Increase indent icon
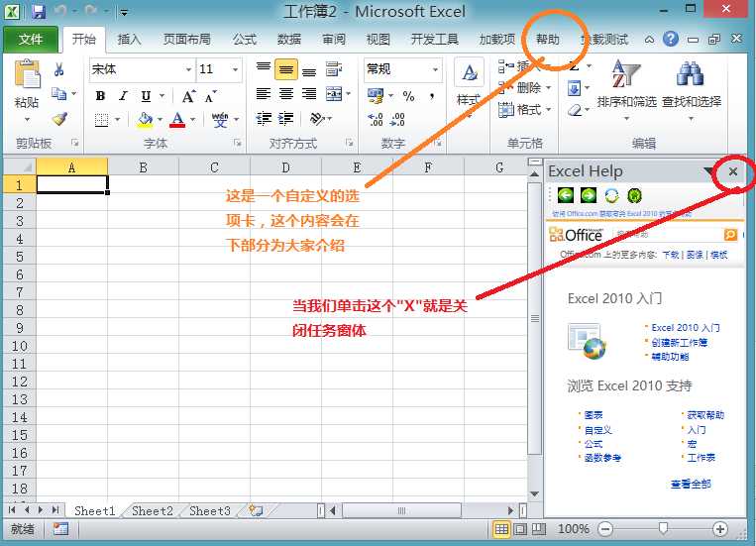The height and width of the screenshot is (546, 756). tap(286, 118)
